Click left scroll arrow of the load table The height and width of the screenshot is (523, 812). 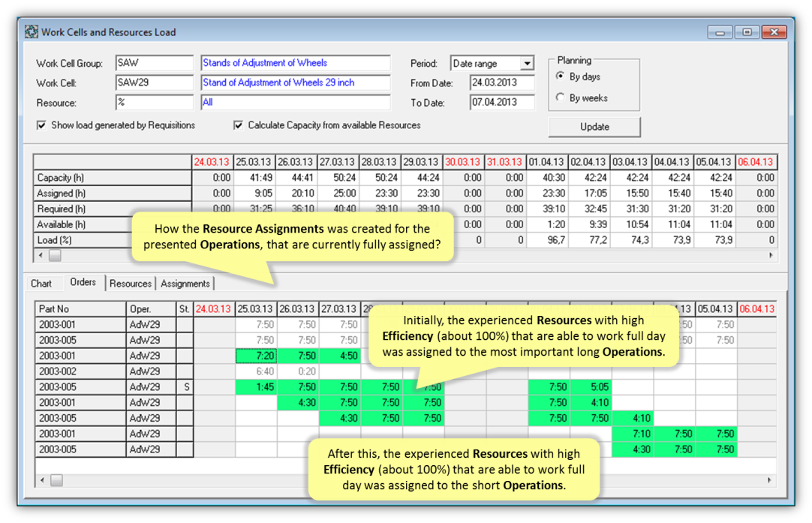click(x=41, y=255)
